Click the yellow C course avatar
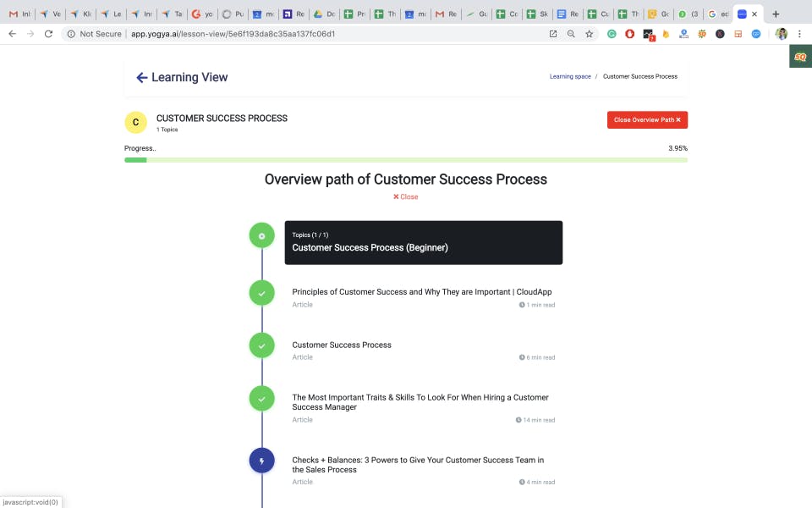 pos(135,122)
